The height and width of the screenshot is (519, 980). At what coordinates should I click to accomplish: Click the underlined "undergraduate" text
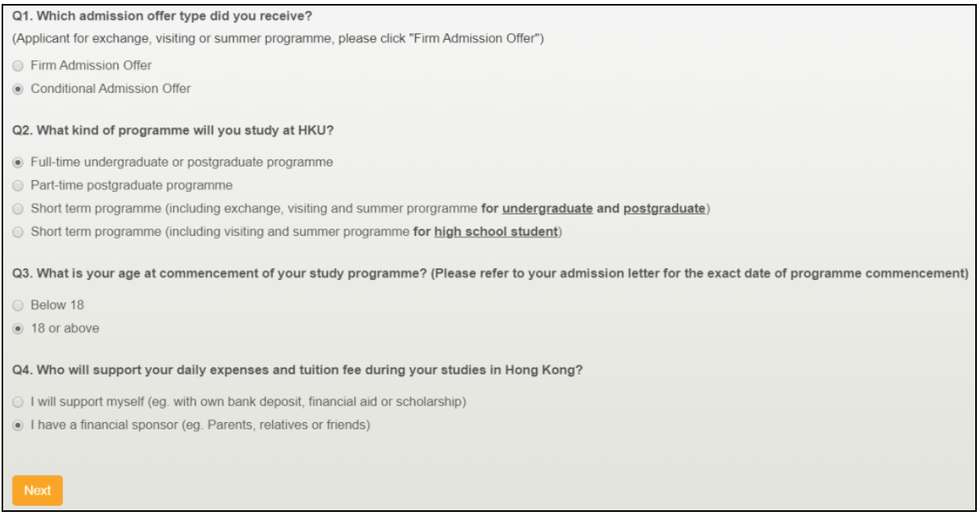coord(547,209)
